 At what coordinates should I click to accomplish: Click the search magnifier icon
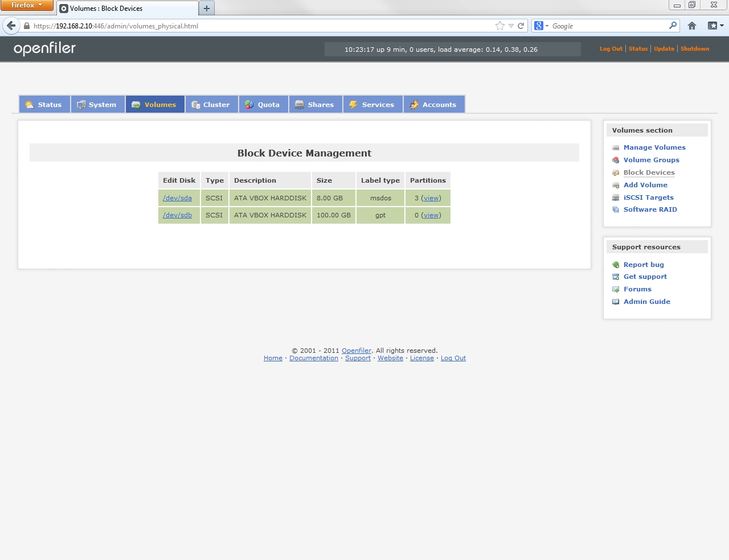click(673, 26)
